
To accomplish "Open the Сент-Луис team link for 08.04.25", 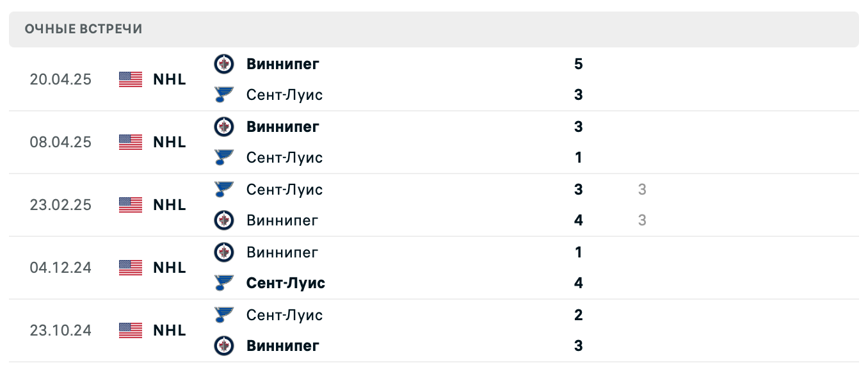I will 284,158.
